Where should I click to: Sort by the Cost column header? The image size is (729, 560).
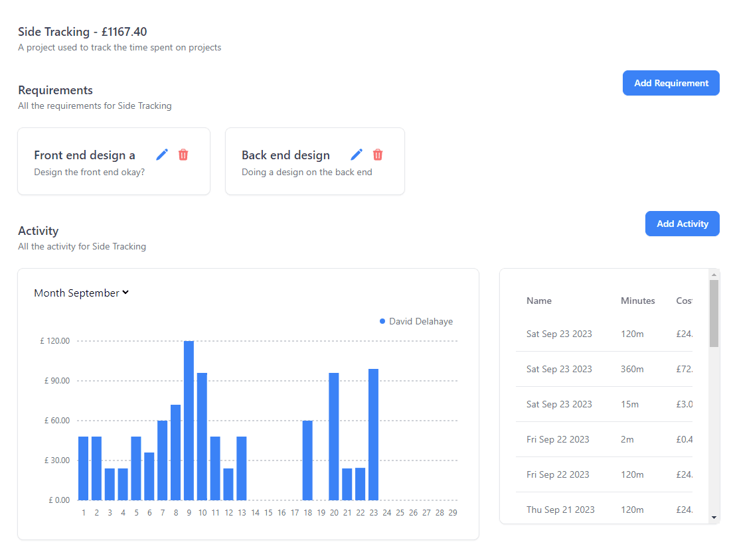685,301
